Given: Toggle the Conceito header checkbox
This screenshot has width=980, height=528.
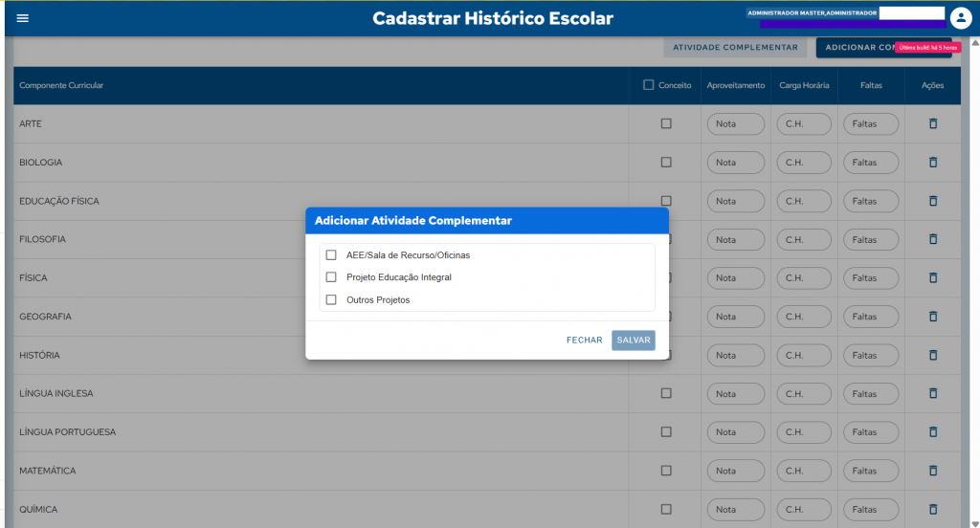Looking at the screenshot, I should (649, 85).
